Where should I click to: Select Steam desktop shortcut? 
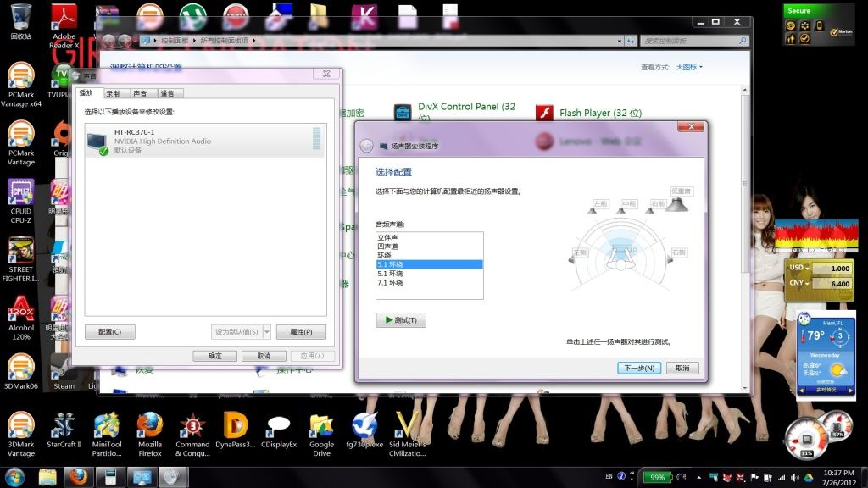point(64,372)
